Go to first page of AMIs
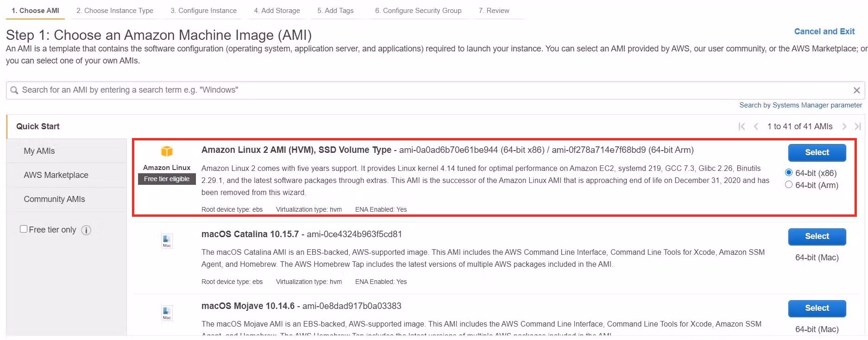Viewport: 868px width, 340px height. pos(742,126)
